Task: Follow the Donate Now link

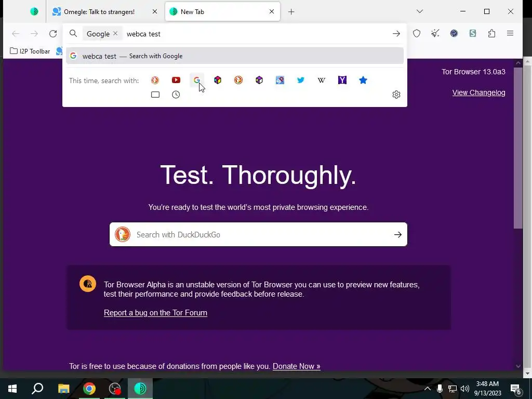Action: point(297,366)
